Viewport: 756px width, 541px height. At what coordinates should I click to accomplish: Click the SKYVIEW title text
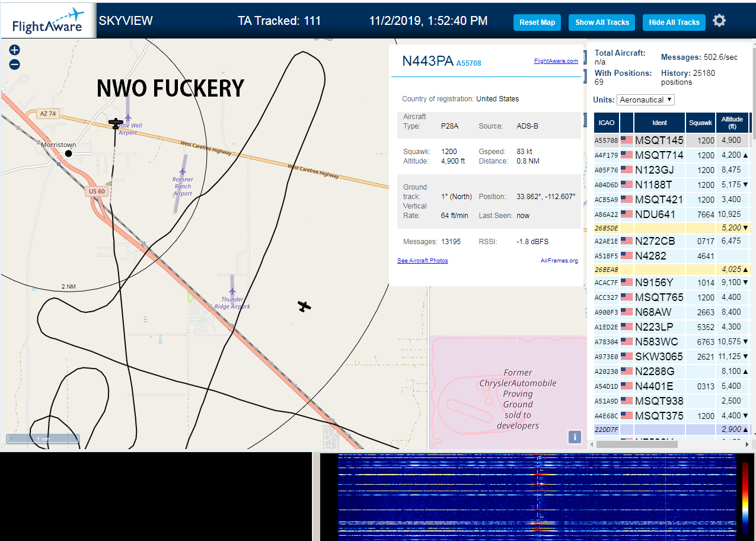pos(126,21)
